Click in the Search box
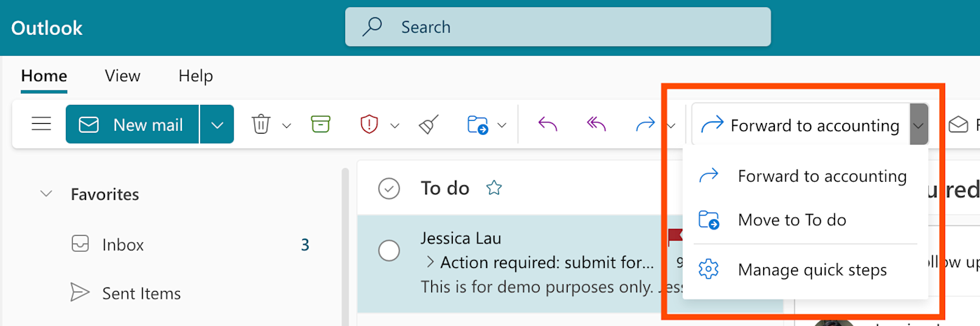The width and height of the screenshot is (980, 326). click(558, 27)
